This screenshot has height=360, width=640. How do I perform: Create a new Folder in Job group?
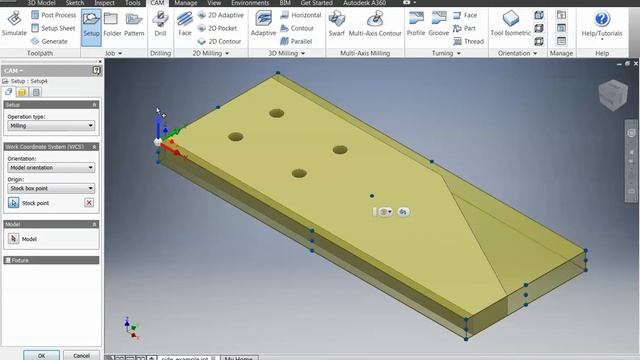pos(112,24)
